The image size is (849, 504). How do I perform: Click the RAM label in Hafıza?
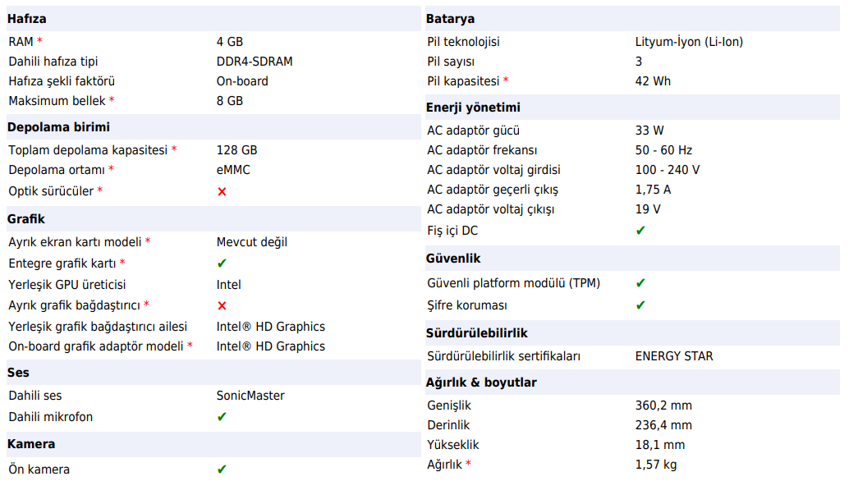[x=21, y=42]
